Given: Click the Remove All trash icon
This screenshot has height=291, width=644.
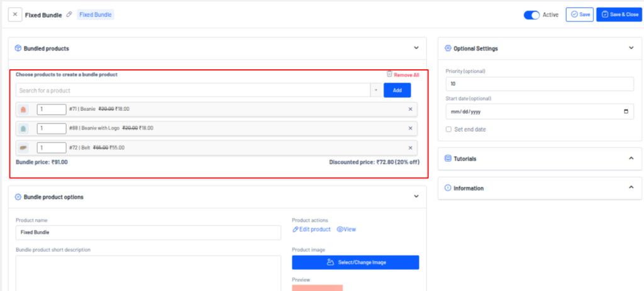Looking at the screenshot, I should coord(389,74).
